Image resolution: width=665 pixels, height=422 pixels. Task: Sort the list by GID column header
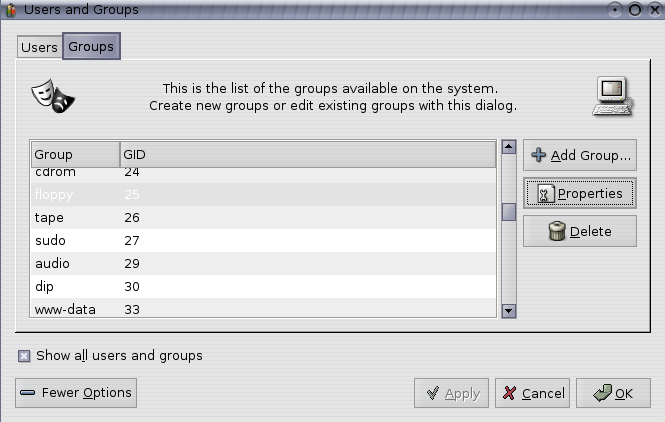tap(307, 155)
